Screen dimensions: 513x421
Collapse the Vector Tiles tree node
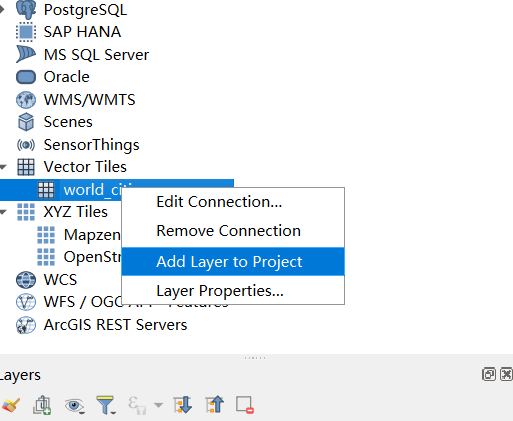point(3,167)
